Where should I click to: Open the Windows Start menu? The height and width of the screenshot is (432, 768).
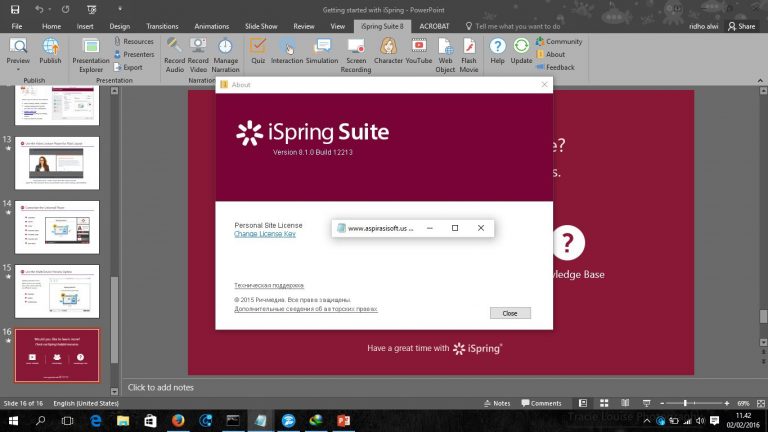[13, 421]
